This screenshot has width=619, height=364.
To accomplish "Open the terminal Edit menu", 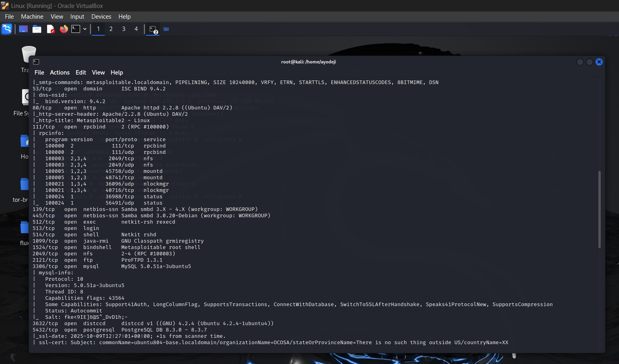I will (x=81, y=73).
